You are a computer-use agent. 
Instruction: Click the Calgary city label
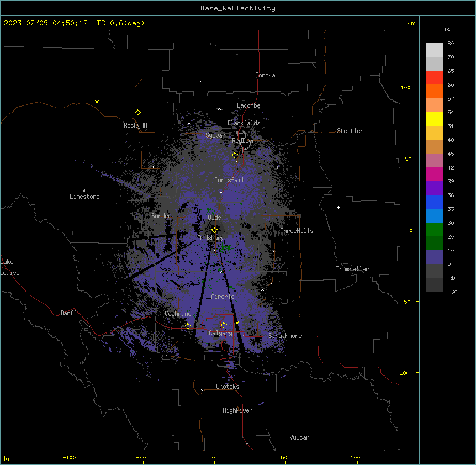tap(221, 333)
